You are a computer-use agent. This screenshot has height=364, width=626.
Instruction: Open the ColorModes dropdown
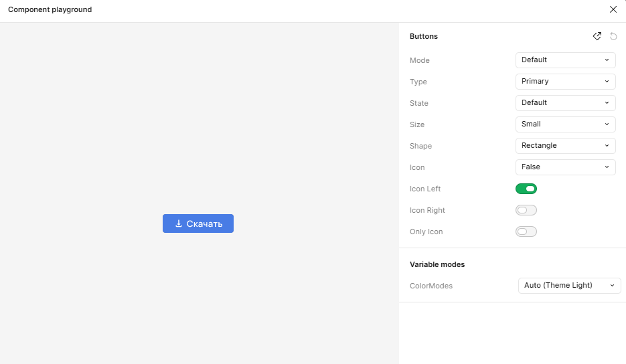click(569, 286)
